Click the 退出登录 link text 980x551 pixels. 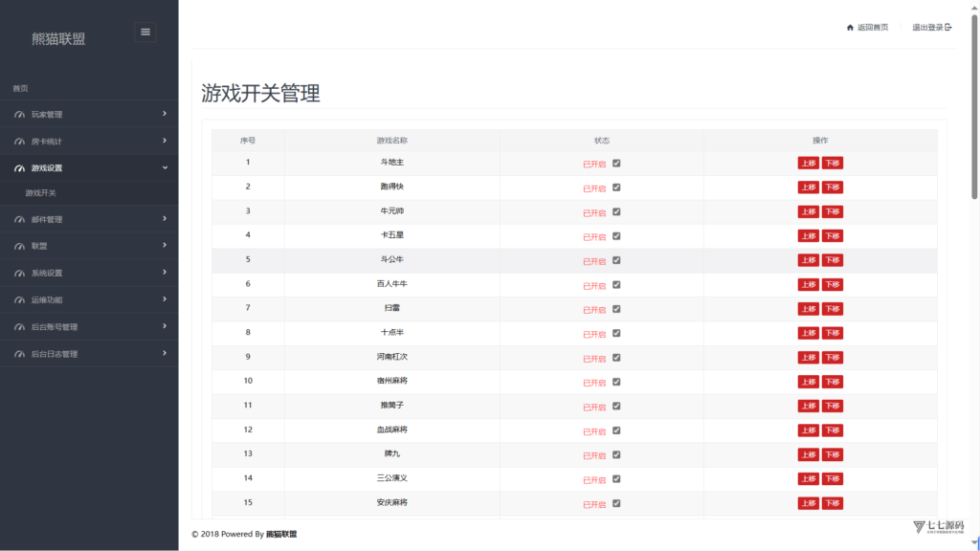pyautogui.click(x=927, y=28)
